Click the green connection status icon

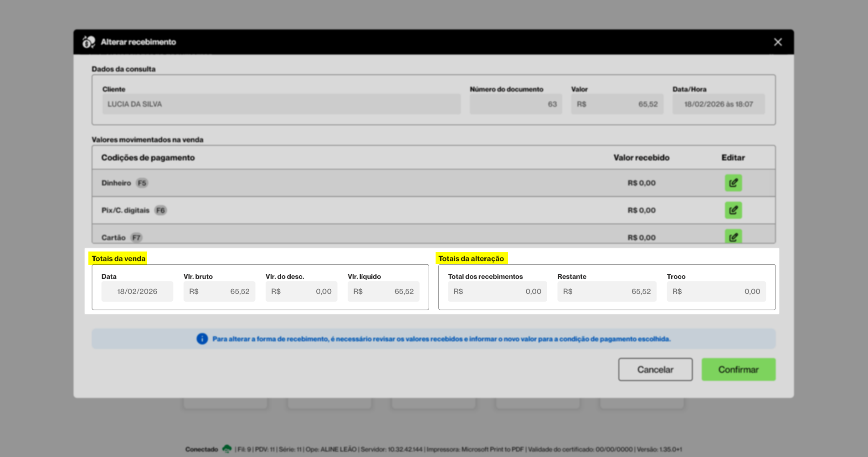(x=226, y=449)
